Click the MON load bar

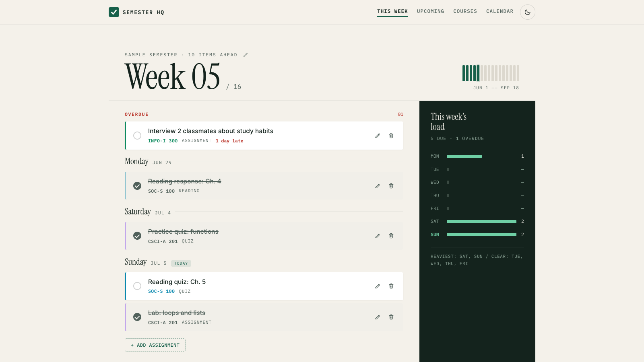click(x=464, y=156)
